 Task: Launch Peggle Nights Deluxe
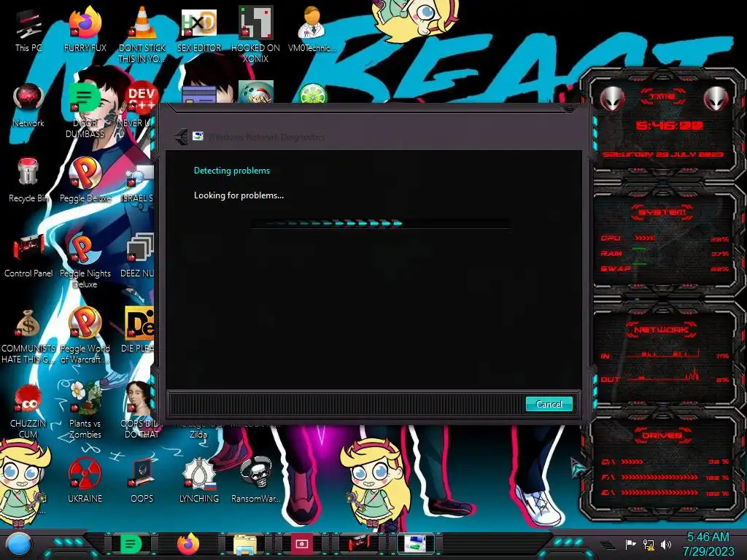click(x=85, y=260)
